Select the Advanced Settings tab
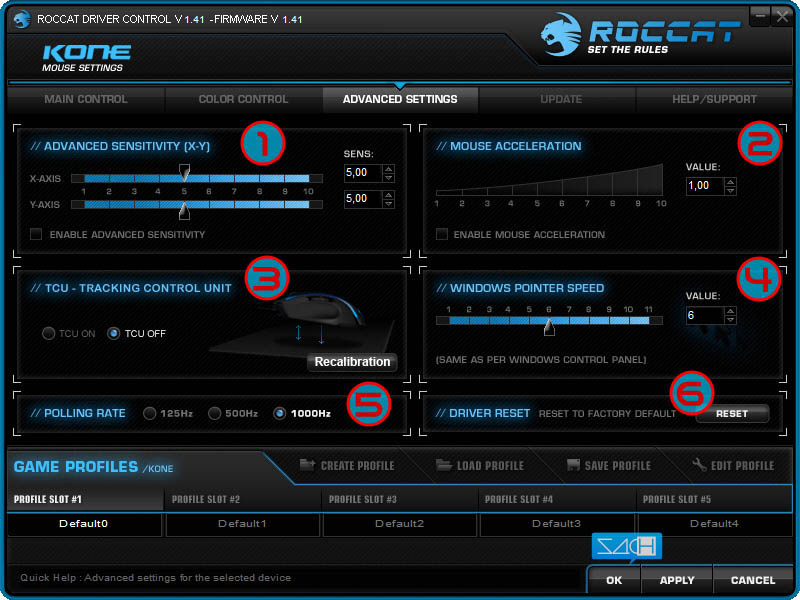800x600 pixels. point(400,99)
